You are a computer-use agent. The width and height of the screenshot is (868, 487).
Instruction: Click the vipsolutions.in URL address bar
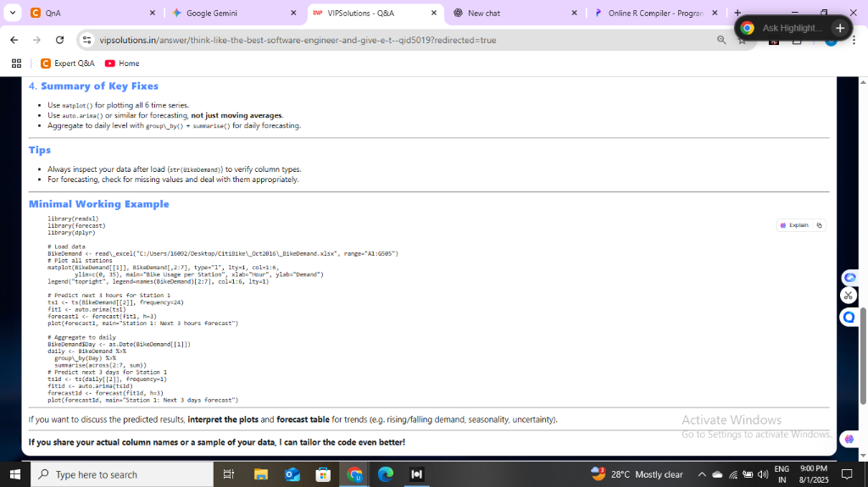(298, 40)
